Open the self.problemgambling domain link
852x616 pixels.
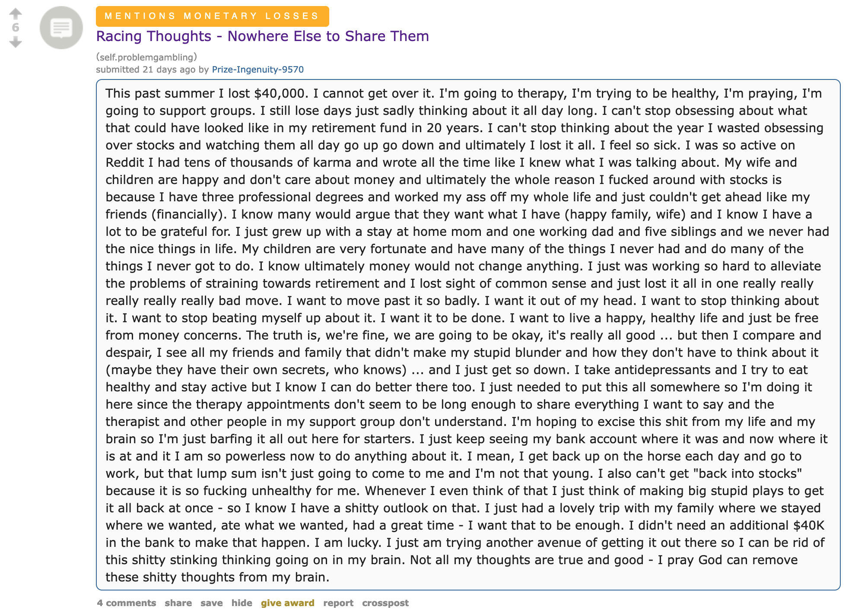[146, 57]
